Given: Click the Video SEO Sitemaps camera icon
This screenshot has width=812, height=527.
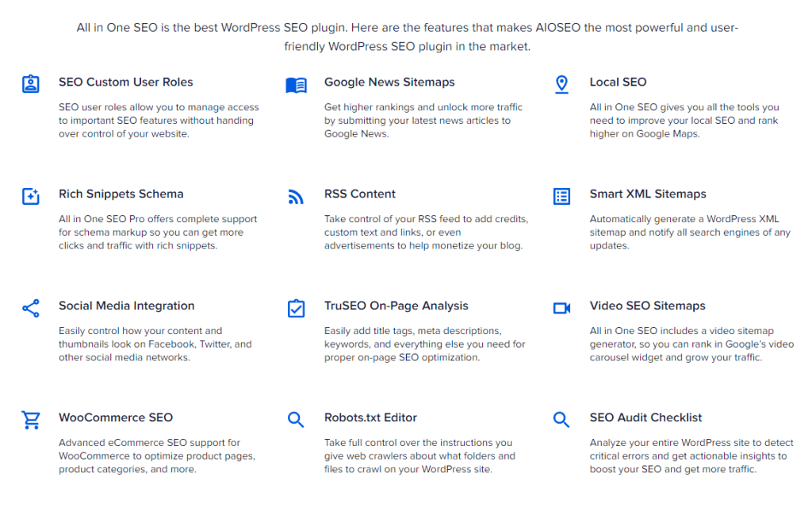Looking at the screenshot, I should (x=562, y=306).
